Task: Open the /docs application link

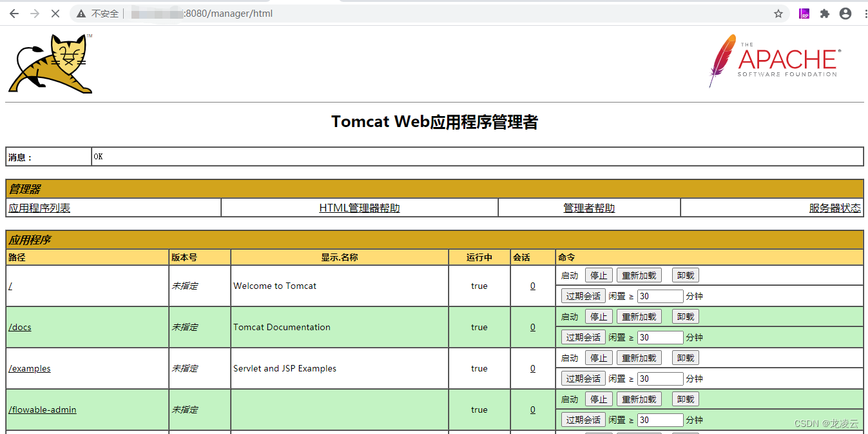Action: (x=20, y=327)
